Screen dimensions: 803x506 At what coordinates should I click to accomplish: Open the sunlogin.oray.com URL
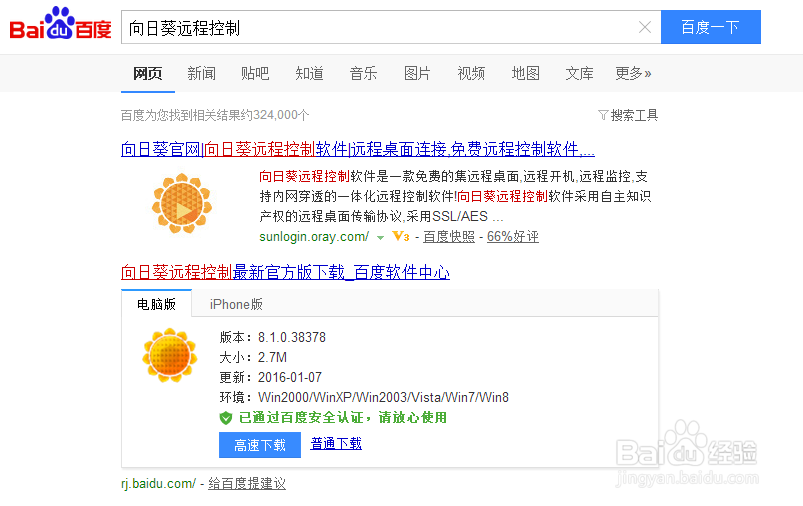[314, 237]
